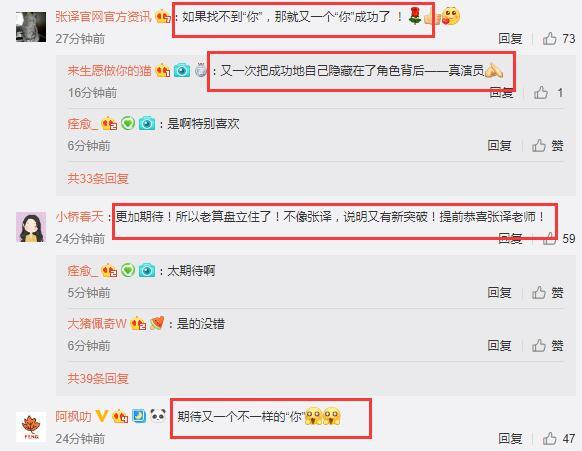Reply to 阿枫叻's comment
Image resolution: width=582 pixels, height=451 pixels.
pyautogui.click(x=510, y=438)
